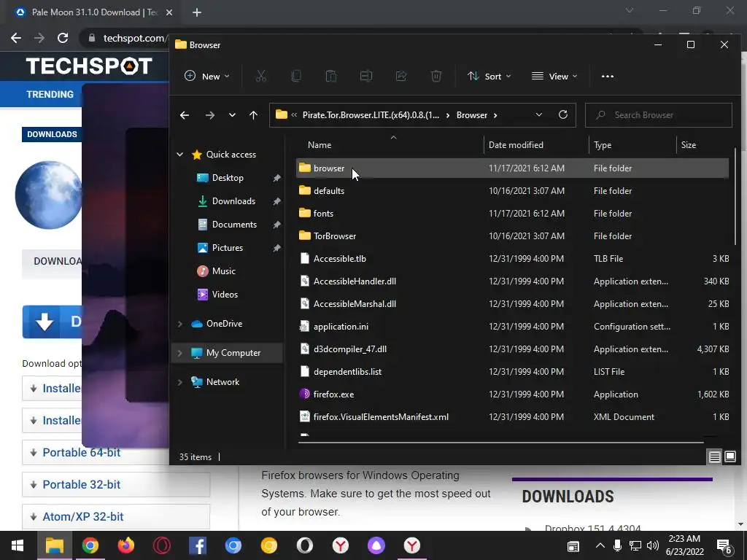Image resolution: width=747 pixels, height=560 pixels.
Task: Click inside Search Browser field
Action: pyautogui.click(x=659, y=114)
